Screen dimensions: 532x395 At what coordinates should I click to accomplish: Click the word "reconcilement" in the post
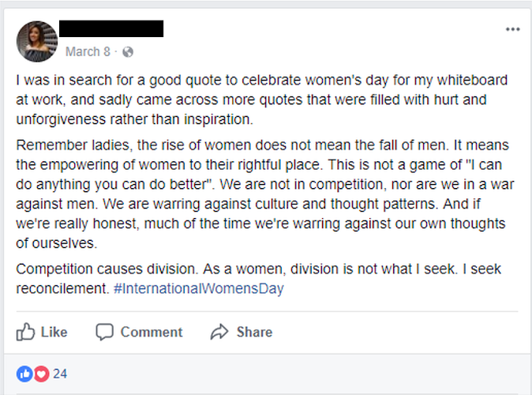(62, 288)
